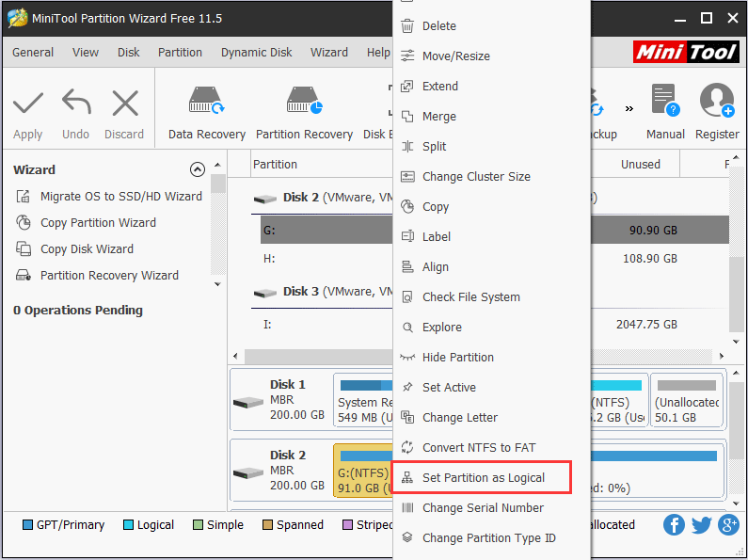The image size is (748, 560).
Task: Choose Copy from the context menu
Action: [491, 206]
